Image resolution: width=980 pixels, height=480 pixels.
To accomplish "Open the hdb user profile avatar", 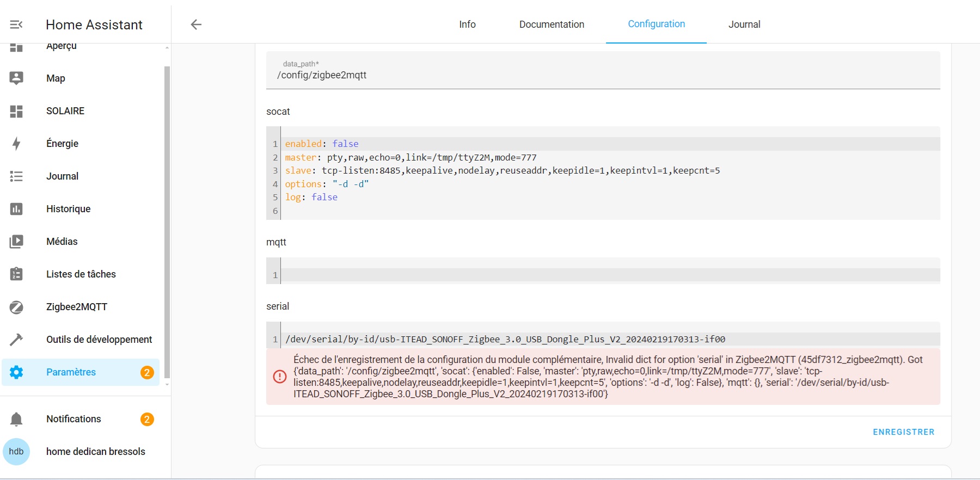I will point(16,452).
